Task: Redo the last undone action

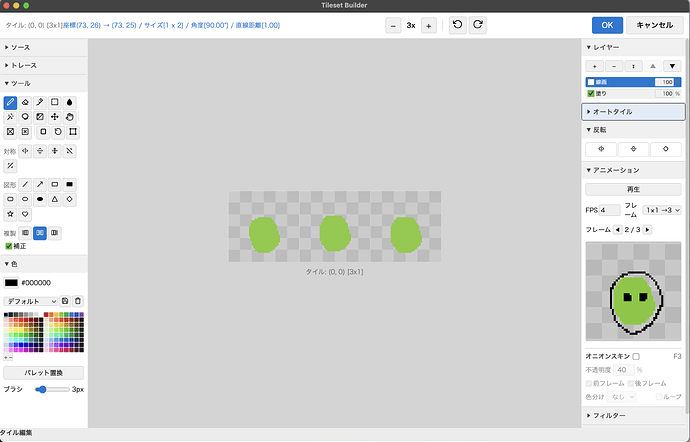Action: [x=477, y=25]
